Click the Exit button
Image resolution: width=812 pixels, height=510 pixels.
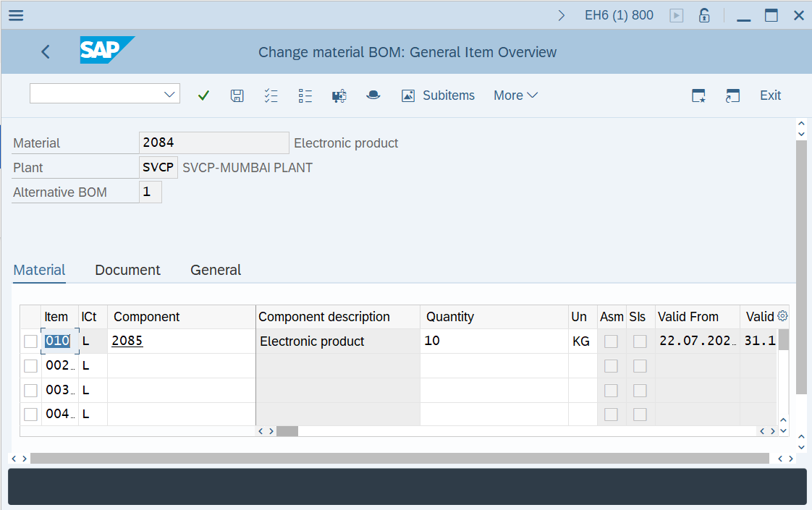pos(770,95)
